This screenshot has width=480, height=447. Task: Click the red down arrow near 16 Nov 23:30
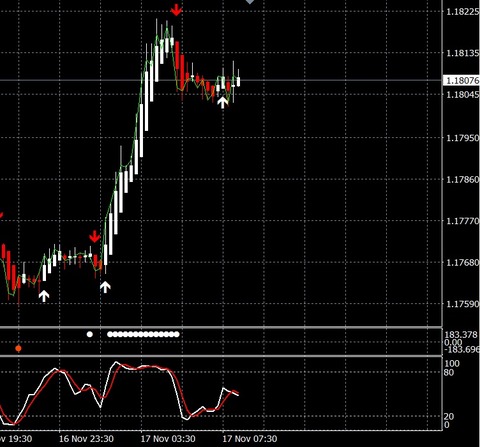pyautogui.click(x=95, y=236)
